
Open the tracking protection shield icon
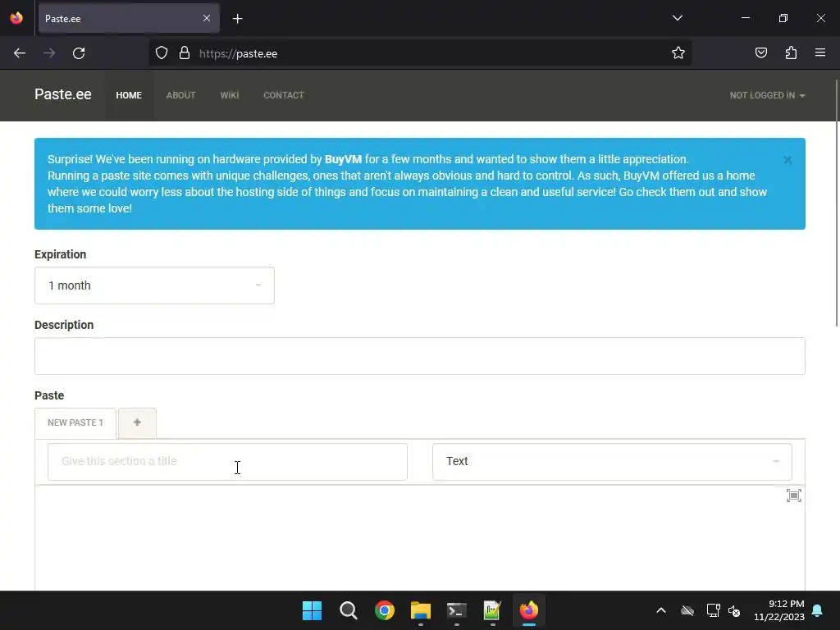click(x=162, y=53)
